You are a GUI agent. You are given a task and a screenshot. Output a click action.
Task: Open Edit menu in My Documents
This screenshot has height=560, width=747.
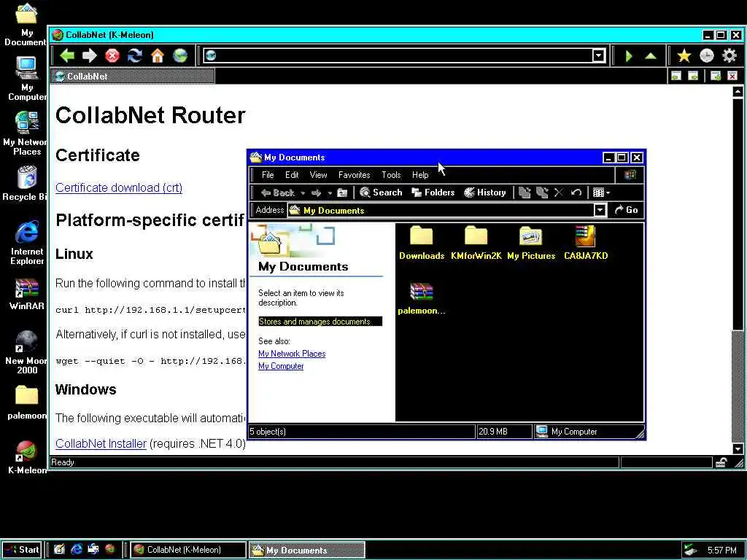[x=292, y=175]
